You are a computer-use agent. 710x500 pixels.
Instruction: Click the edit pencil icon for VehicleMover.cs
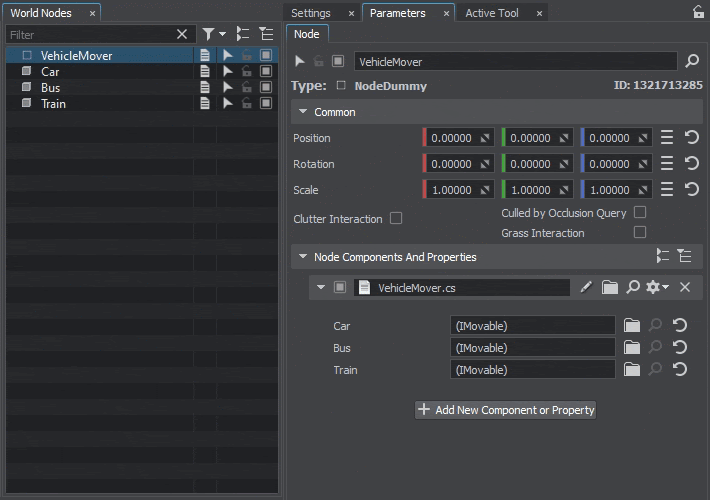586,288
